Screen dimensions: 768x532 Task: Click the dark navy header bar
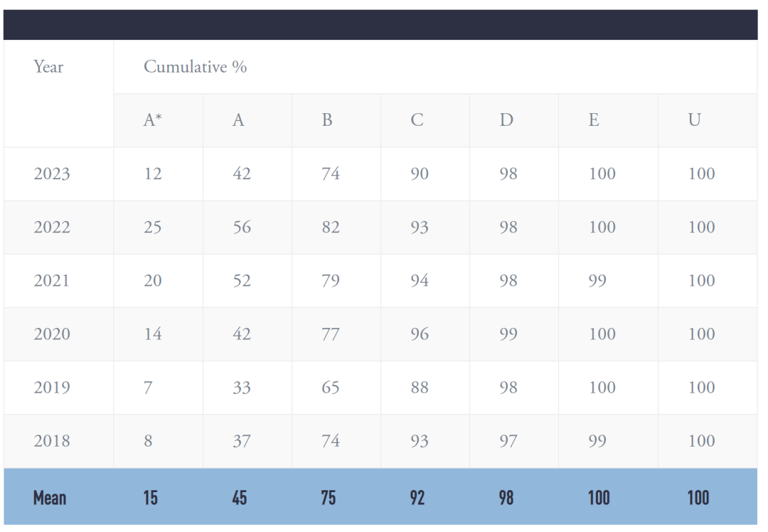pyautogui.click(x=380, y=24)
